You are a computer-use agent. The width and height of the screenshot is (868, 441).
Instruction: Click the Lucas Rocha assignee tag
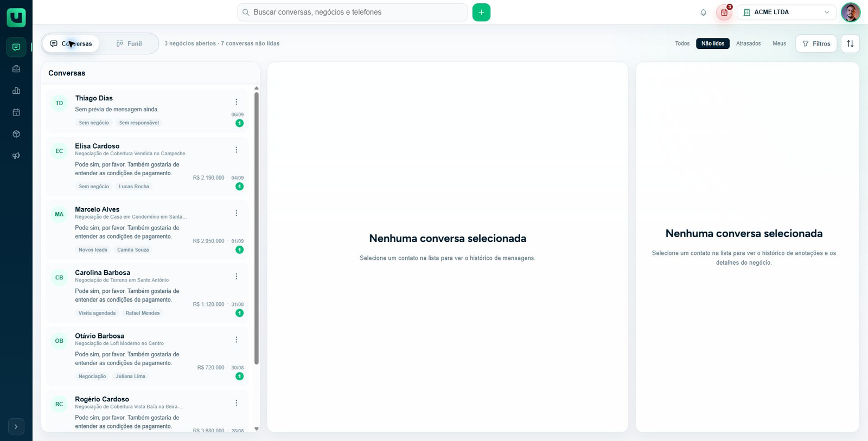tap(134, 186)
